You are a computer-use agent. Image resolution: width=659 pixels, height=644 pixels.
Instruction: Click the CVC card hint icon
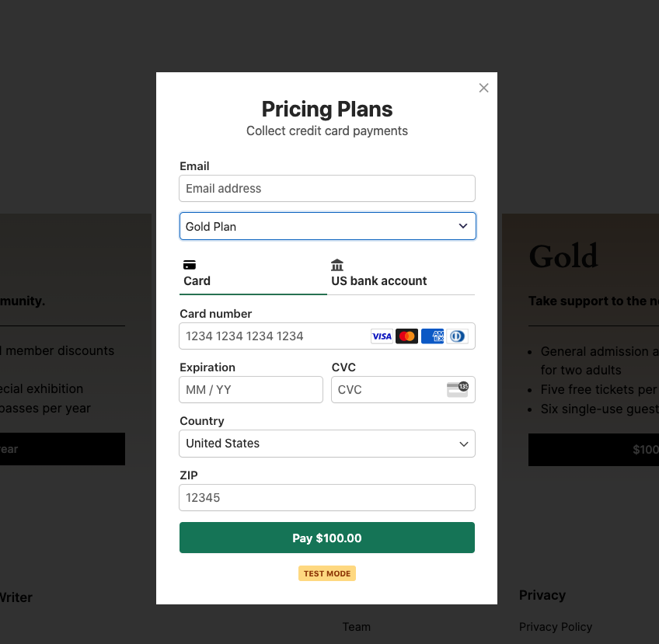458,389
